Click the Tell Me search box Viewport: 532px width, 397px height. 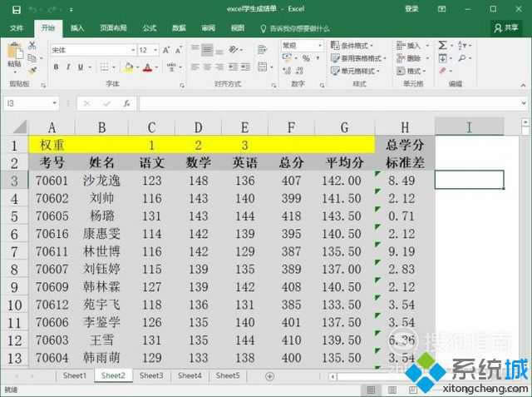pos(295,28)
